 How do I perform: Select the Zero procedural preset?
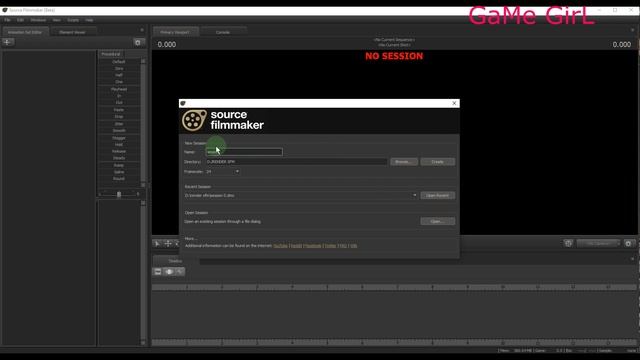[119, 69]
